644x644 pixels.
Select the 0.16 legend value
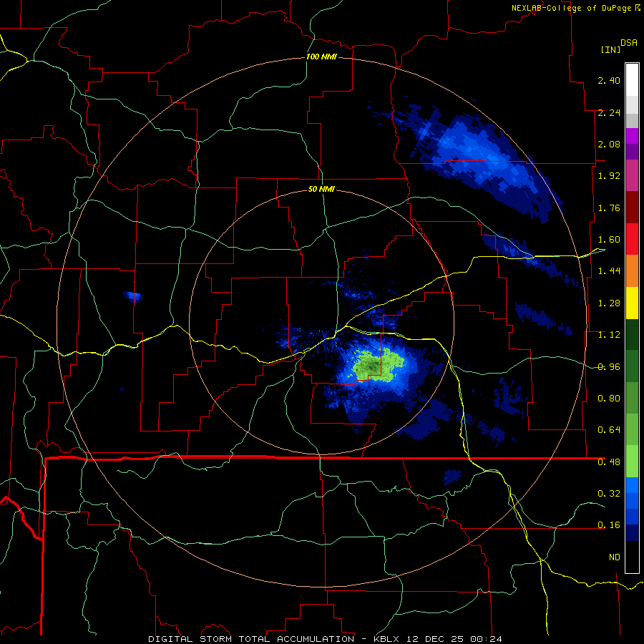[609, 525]
